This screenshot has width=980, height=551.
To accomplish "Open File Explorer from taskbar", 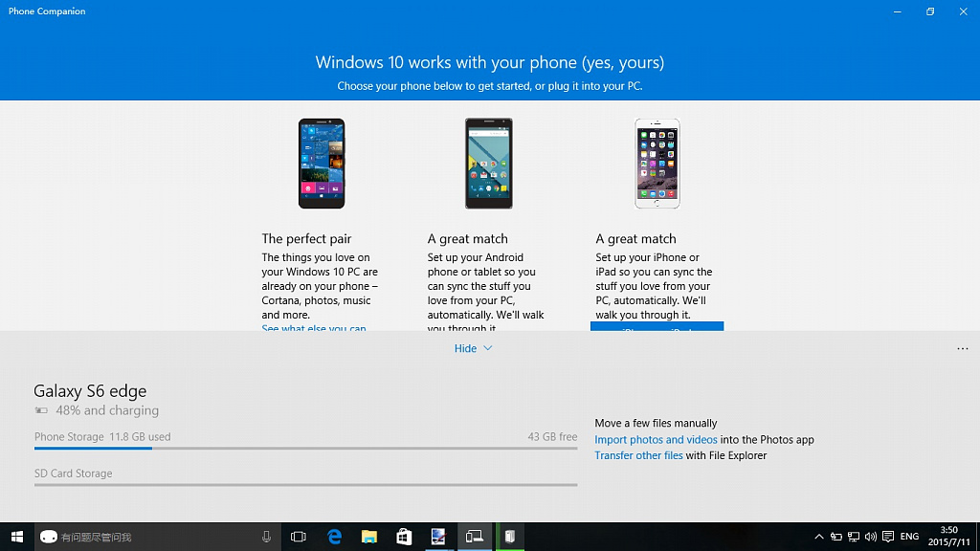I will [369, 537].
